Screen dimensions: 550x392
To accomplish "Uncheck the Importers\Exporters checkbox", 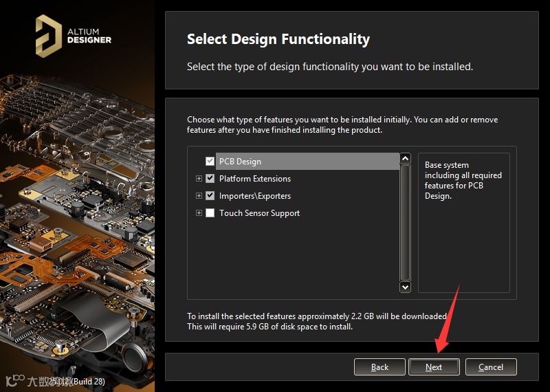I will pyautogui.click(x=210, y=195).
